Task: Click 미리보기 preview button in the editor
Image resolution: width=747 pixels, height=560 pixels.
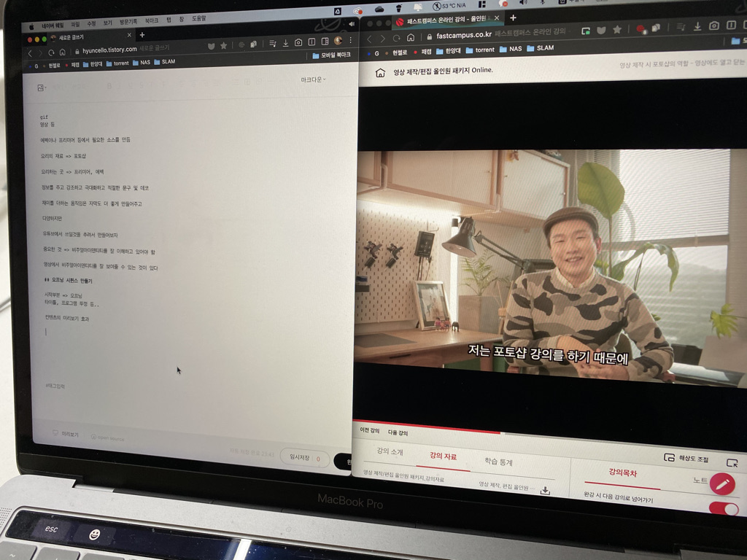Action: [x=66, y=433]
